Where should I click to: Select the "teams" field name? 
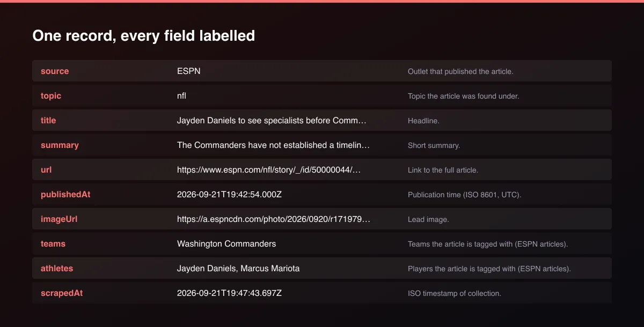click(x=53, y=244)
